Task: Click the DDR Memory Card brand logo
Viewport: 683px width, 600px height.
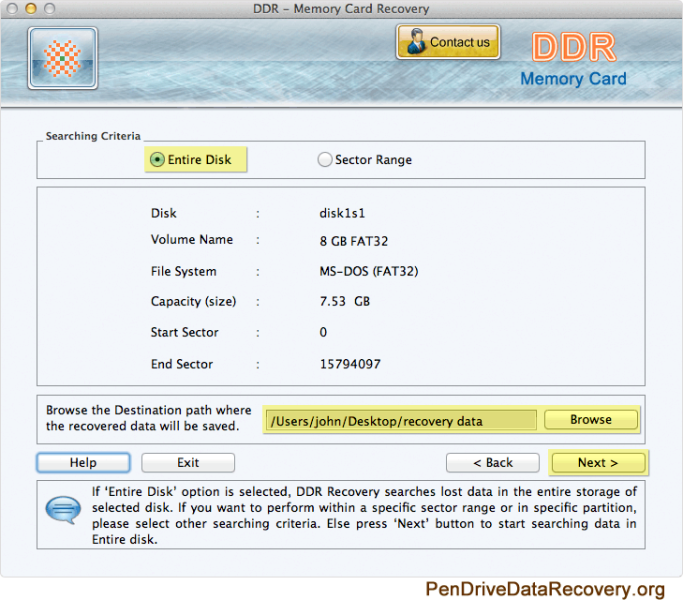Action: [574, 58]
